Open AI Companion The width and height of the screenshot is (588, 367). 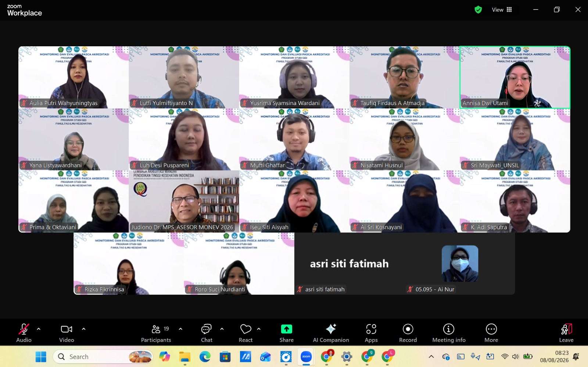(x=331, y=334)
